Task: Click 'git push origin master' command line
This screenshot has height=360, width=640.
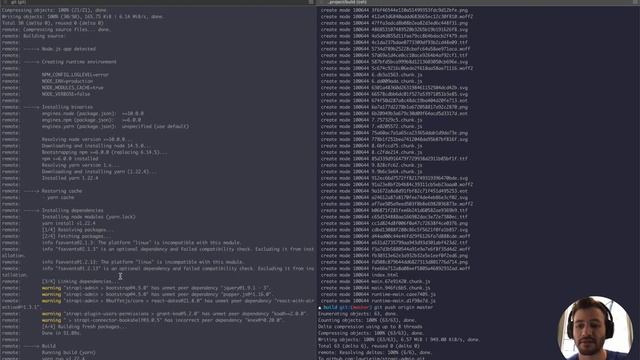Action: tap(403, 307)
